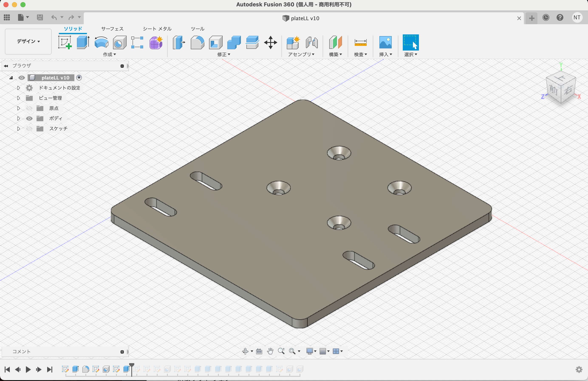Open the アセンブリ dropdown menu
This screenshot has width=588, height=381.
pyautogui.click(x=301, y=54)
